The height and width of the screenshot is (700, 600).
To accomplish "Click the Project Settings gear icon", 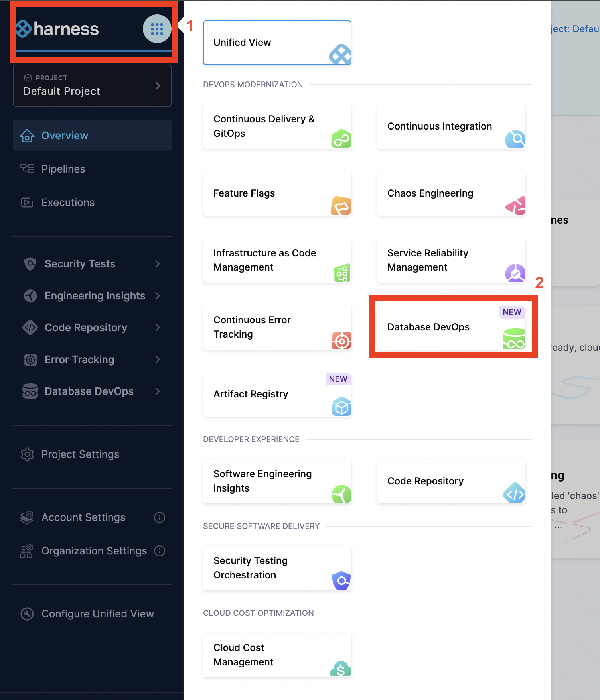I will tap(27, 454).
